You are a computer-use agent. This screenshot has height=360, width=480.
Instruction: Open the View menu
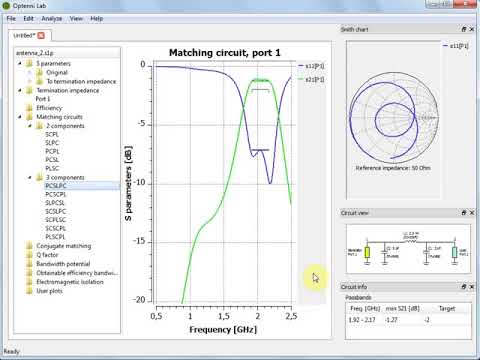point(76,19)
